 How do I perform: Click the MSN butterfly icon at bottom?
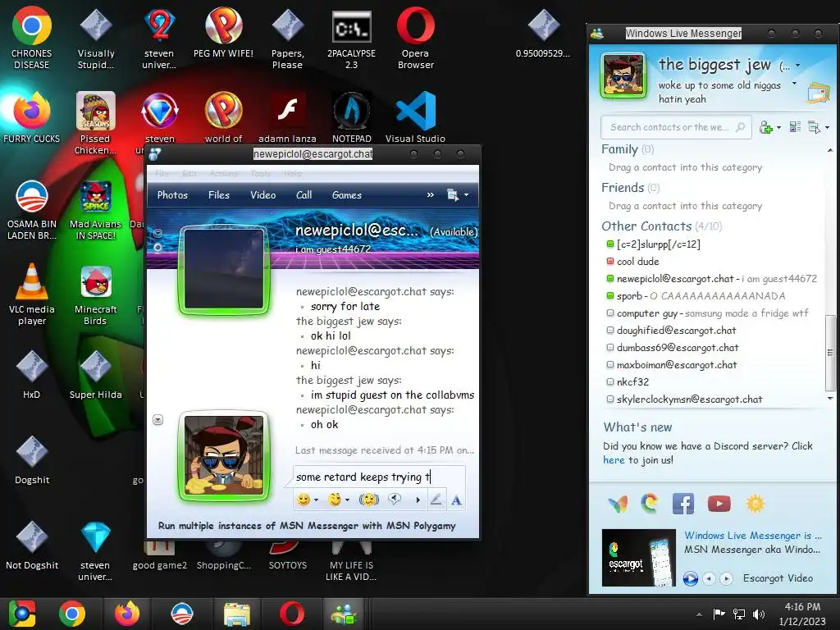[x=618, y=504]
